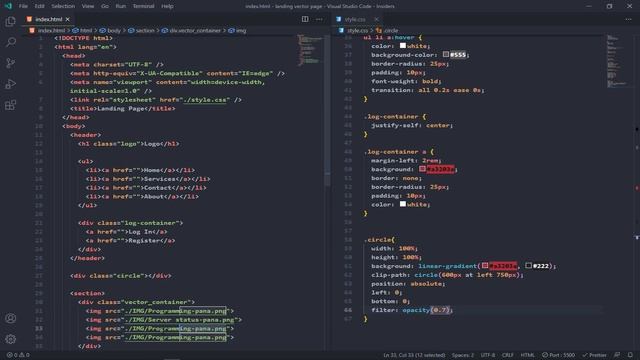
Task: Change file encoding via UTF-8
Action: click(x=488, y=355)
